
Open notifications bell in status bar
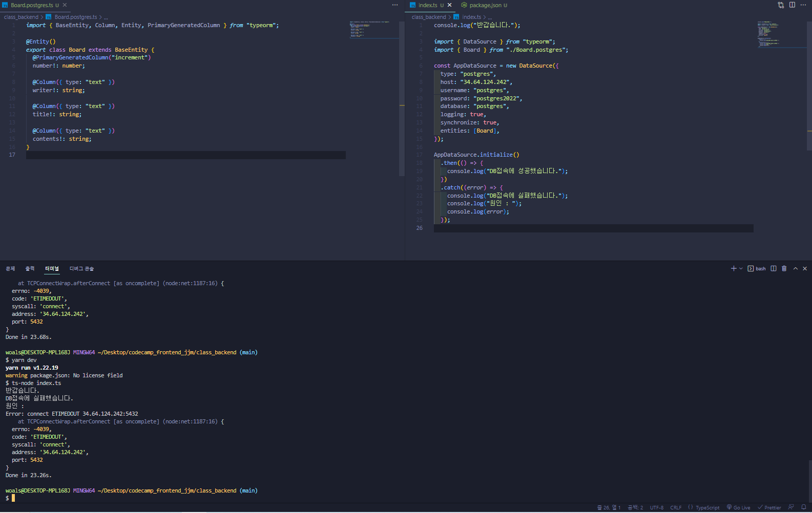[x=804, y=507]
